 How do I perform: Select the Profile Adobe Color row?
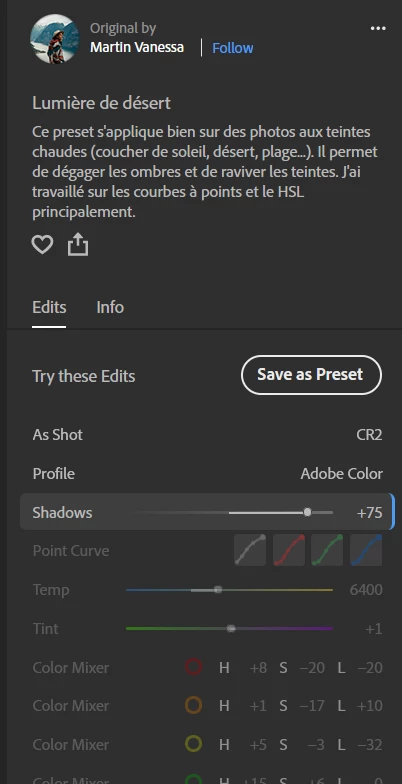coord(208,473)
